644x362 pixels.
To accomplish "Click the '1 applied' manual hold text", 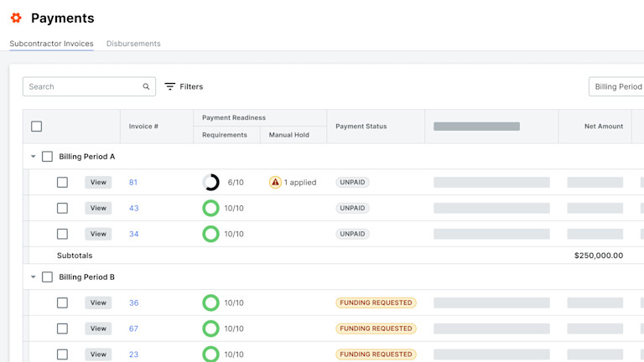I will (x=300, y=182).
